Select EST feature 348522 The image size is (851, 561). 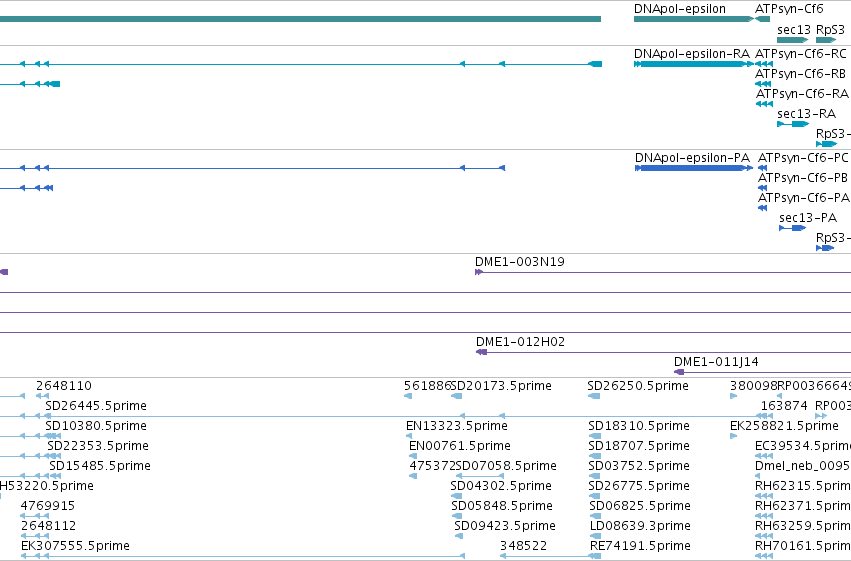click(x=550, y=556)
